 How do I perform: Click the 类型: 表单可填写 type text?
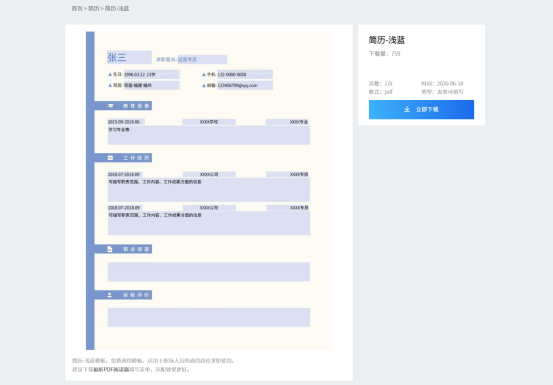442,92
